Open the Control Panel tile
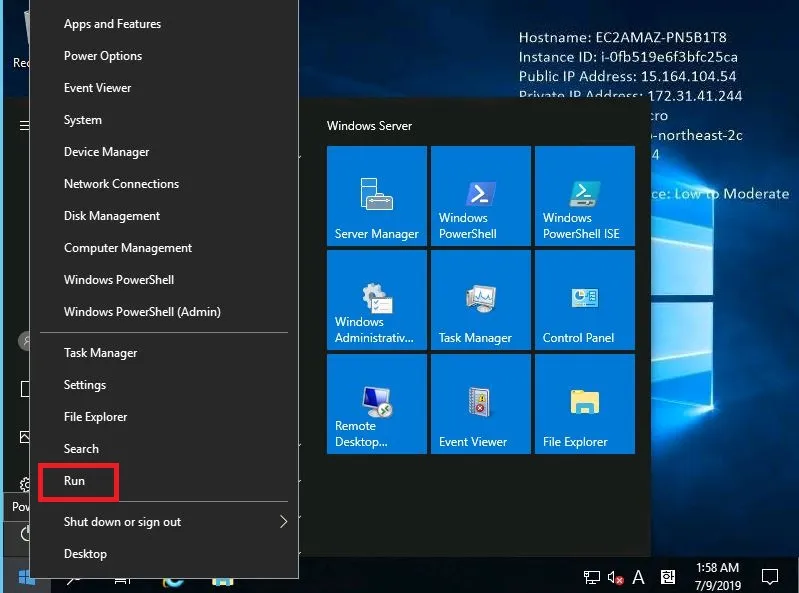The image size is (799, 593). pos(585,300)
